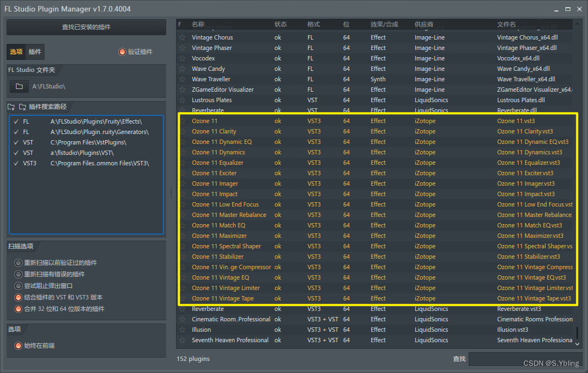Screen dimensions: 588x373
Task: Click the plugin list scroll up arrow
Action: pyautogui.click(x=578, y=24)
